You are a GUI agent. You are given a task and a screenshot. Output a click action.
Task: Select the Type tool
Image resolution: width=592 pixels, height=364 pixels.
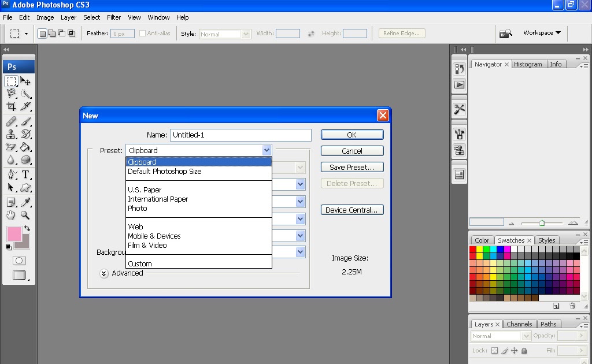tap(25, 174)
